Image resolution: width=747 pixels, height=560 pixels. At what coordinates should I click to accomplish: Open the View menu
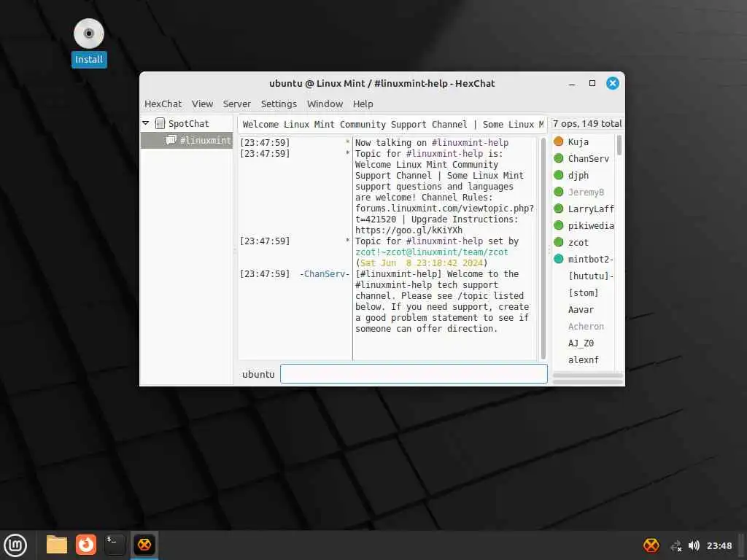point(202,104)
